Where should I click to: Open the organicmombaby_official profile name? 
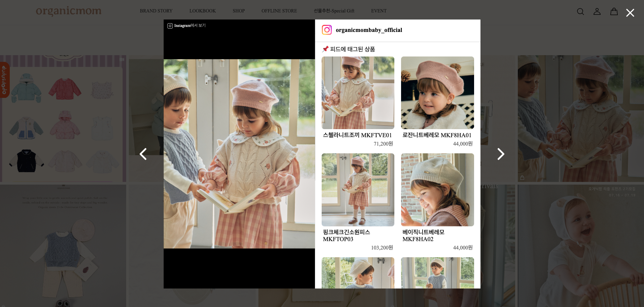(369, 30)
